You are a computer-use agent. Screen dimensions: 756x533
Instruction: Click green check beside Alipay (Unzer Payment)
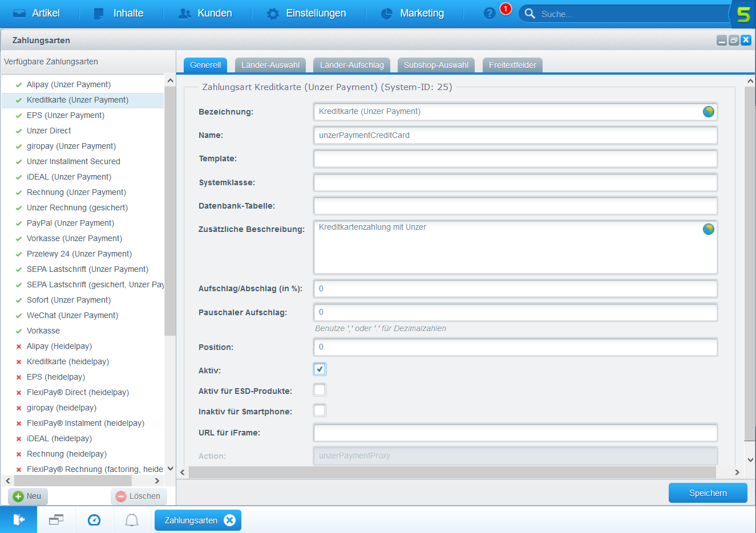19,85
